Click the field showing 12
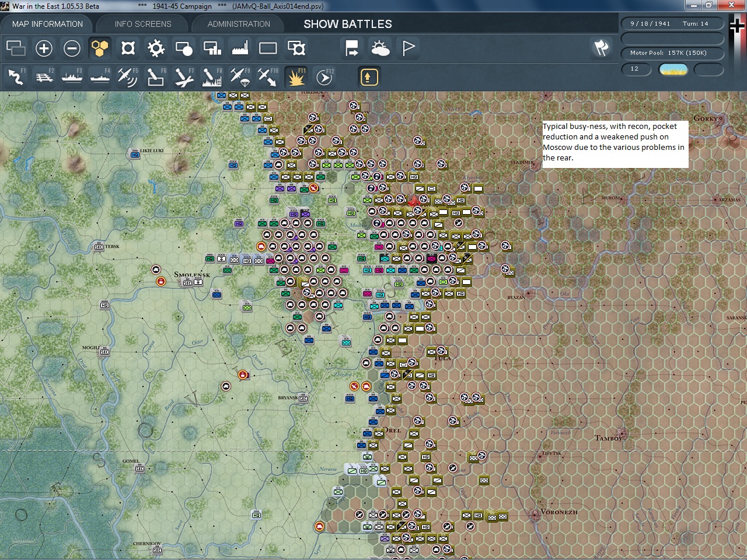This screenshot has height=560, width=747. coord(636,69)
